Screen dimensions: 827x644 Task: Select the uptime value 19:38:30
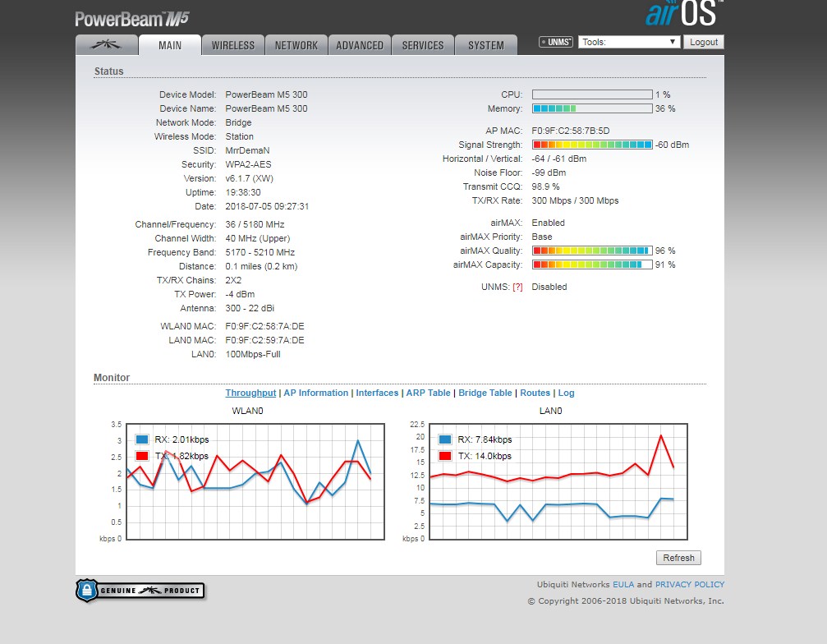click(x=243, y=192)
